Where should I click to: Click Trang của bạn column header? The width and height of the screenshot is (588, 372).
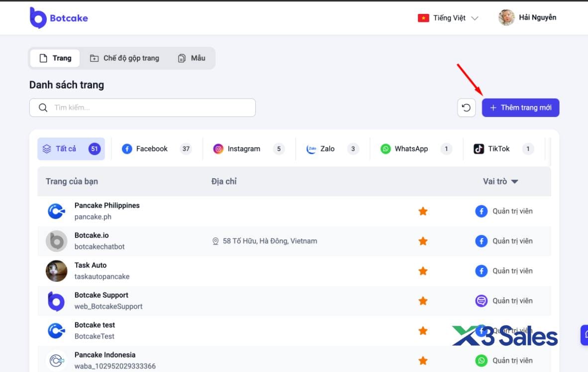pyautogui.click(x=72, y=181)
